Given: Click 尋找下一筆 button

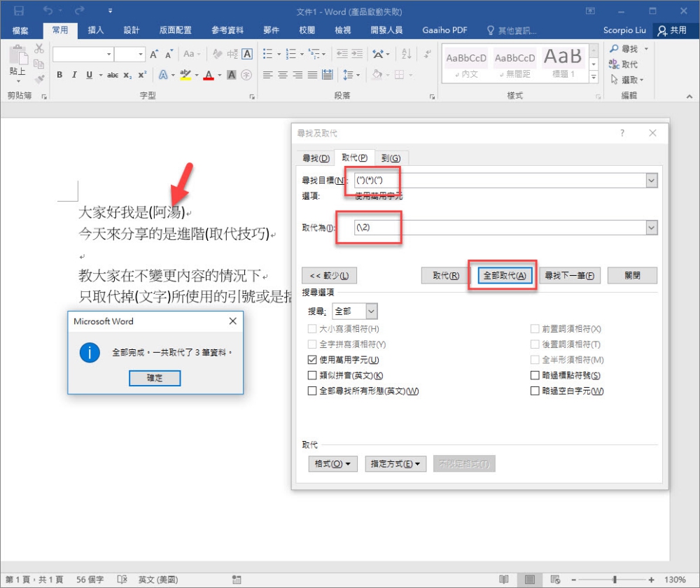Looking at the screenshot, I should point(570,276).
